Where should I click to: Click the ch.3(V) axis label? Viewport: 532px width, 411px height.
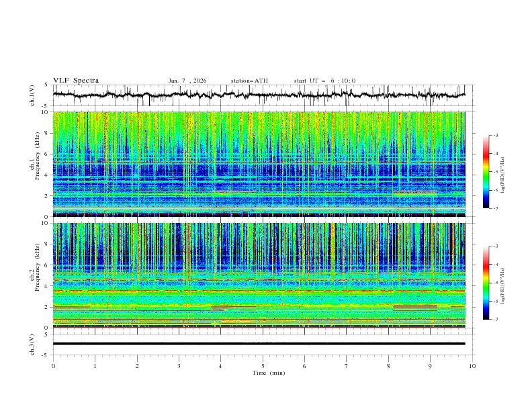[x=33, y=344]
